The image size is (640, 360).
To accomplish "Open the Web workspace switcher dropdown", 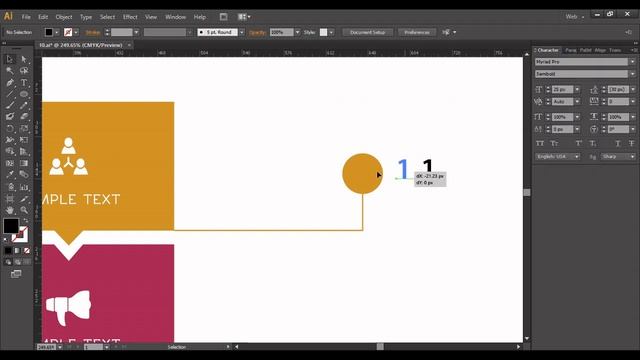I will point(575,17).
